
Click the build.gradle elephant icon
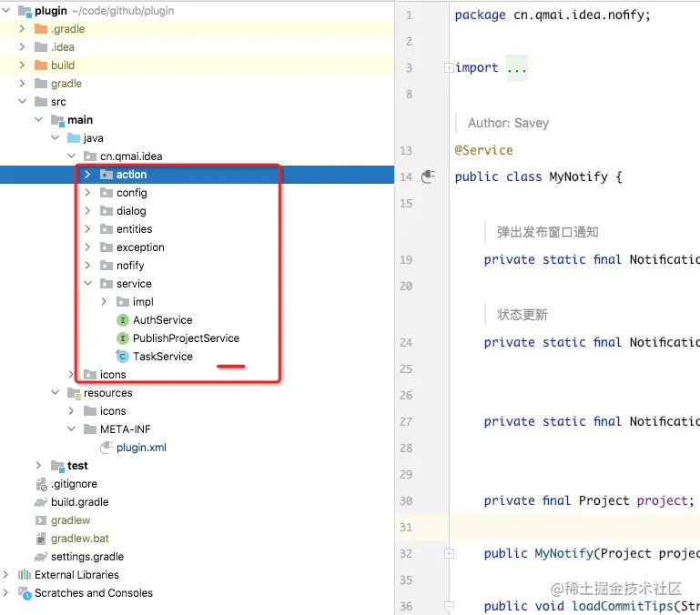[x=41, y=502]
